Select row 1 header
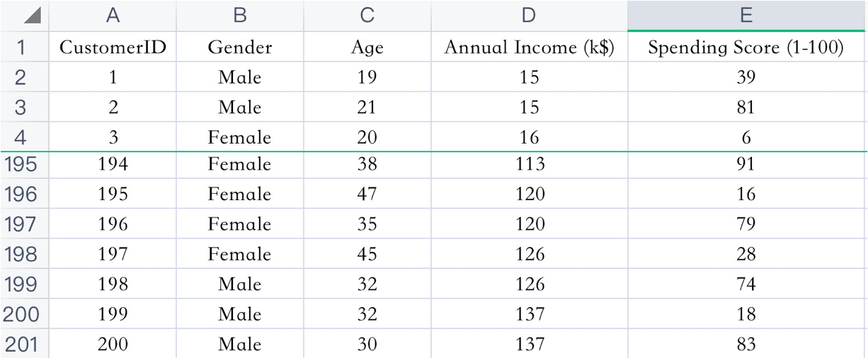 tap(21, 47)
